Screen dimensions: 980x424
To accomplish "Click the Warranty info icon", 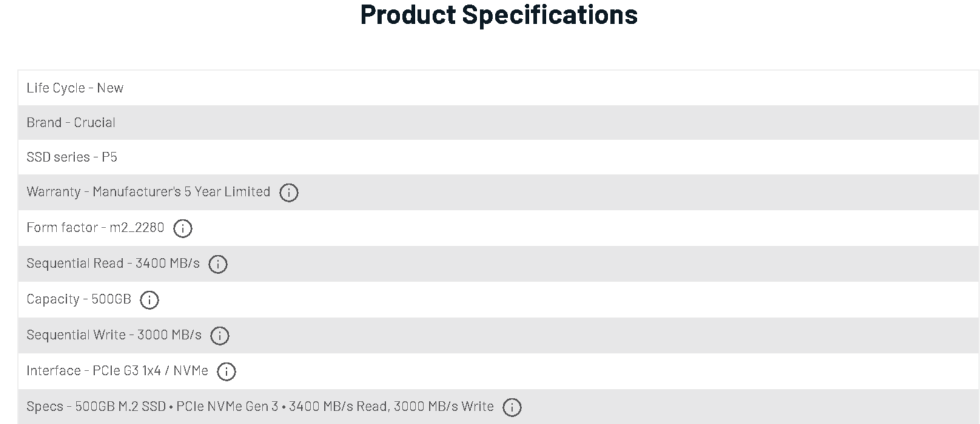I will pos(289,193).
